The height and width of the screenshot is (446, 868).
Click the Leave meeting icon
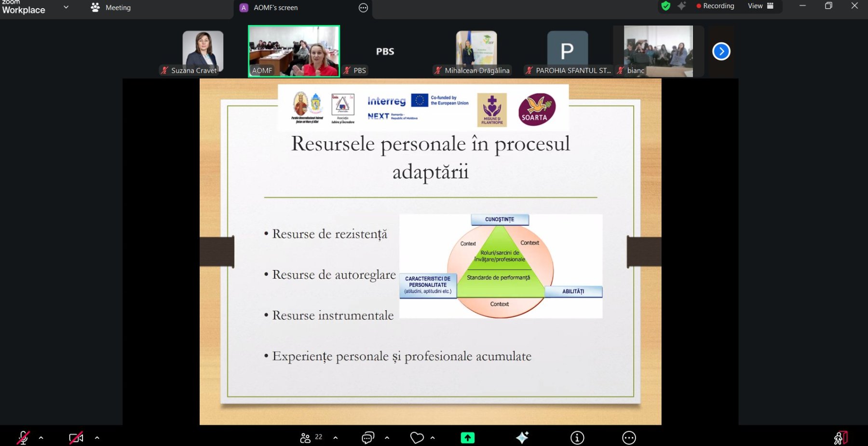(841, 437)
